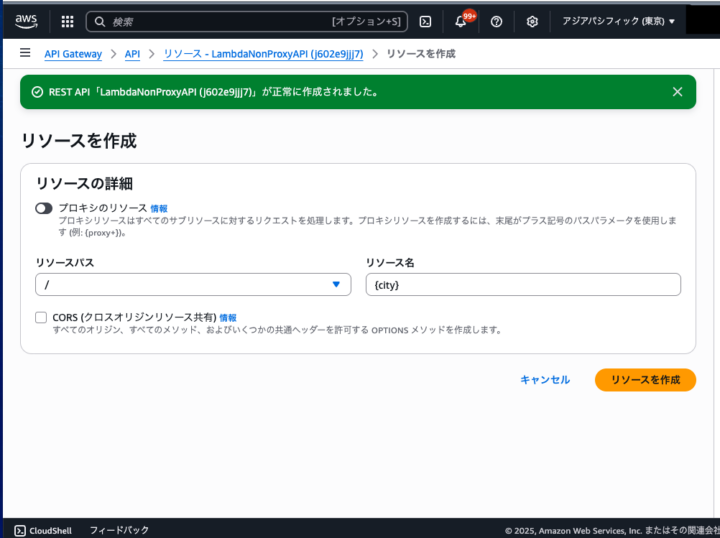Open リソース - LambdaNonProxyAPI breadcrumb link

tap(263, 53)
